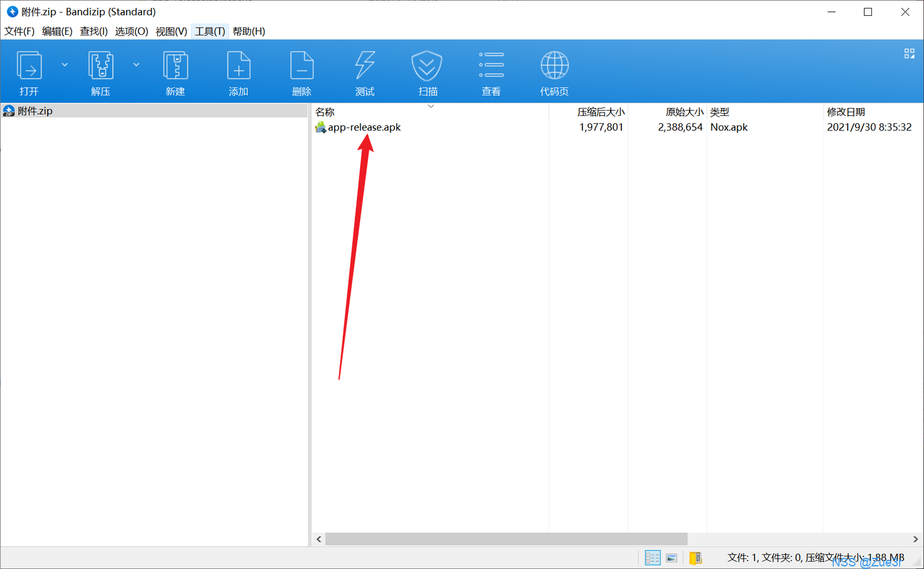Expand the dropdown arrow next to Open (打开)
This screenshot has width=924, height=569.
[64, 65]
